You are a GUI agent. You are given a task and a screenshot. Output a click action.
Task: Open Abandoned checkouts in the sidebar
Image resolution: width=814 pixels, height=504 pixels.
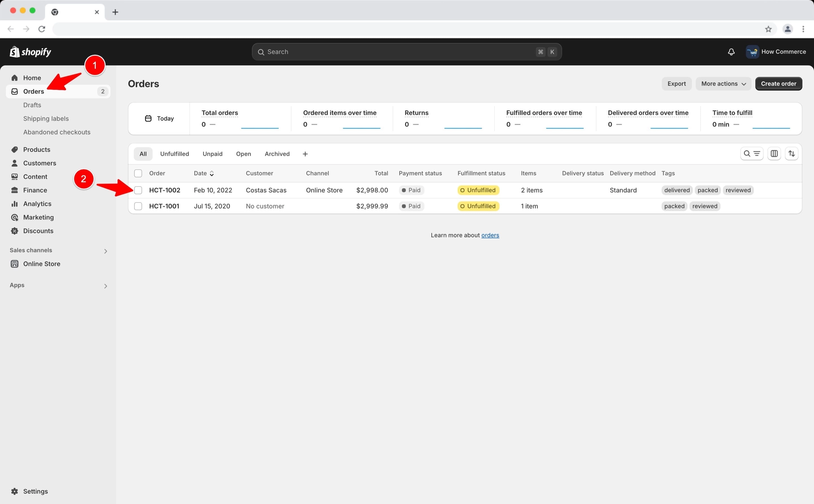57,132
